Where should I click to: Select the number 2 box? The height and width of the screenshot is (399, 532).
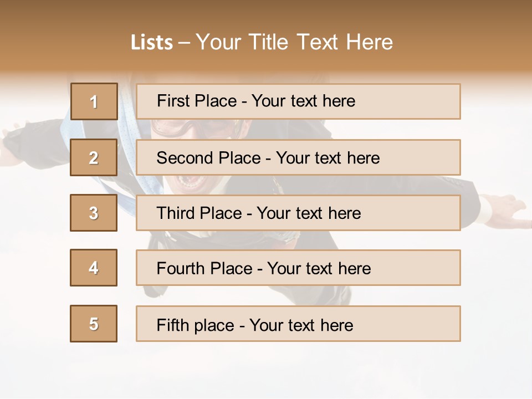pos(94,157)
